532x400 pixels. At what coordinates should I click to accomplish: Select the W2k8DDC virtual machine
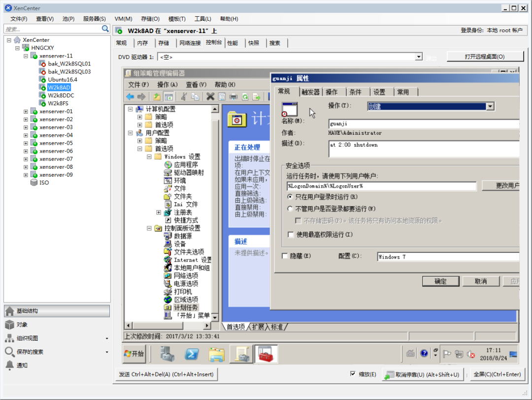(x=61, y=95)
